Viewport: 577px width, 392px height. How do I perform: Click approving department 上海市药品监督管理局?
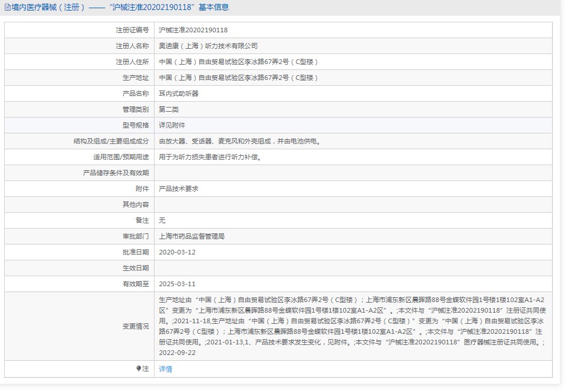point(192,236)
